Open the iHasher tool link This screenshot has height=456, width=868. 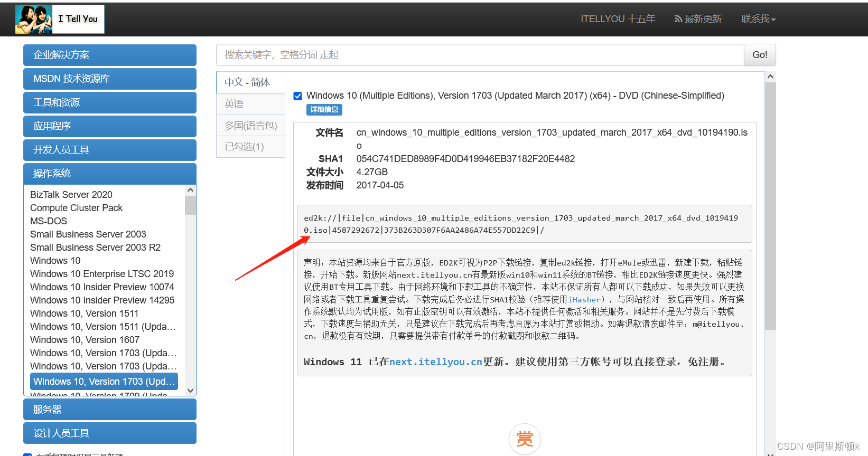pos(584,300)
